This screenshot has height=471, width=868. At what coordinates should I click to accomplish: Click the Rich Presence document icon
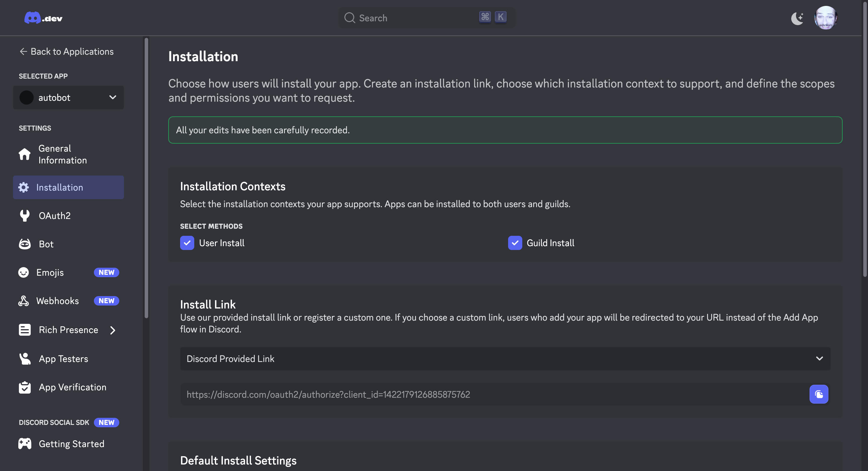tap(25, 330)
